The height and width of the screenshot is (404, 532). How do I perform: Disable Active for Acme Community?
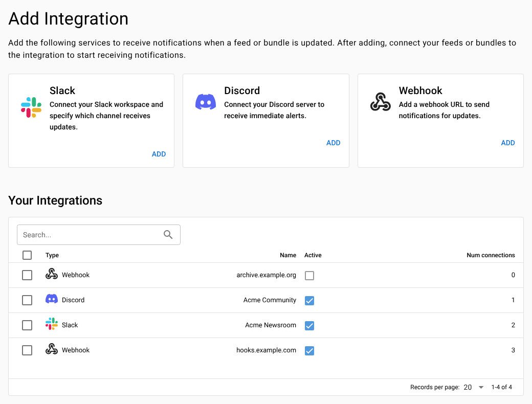coord(309,301)
